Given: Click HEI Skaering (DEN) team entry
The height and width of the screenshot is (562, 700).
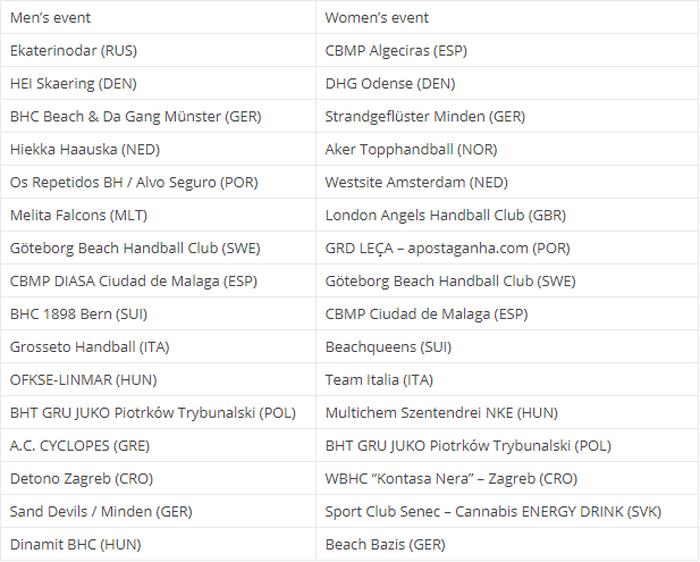Looking at the screenshot, I should tap(73, 84).
